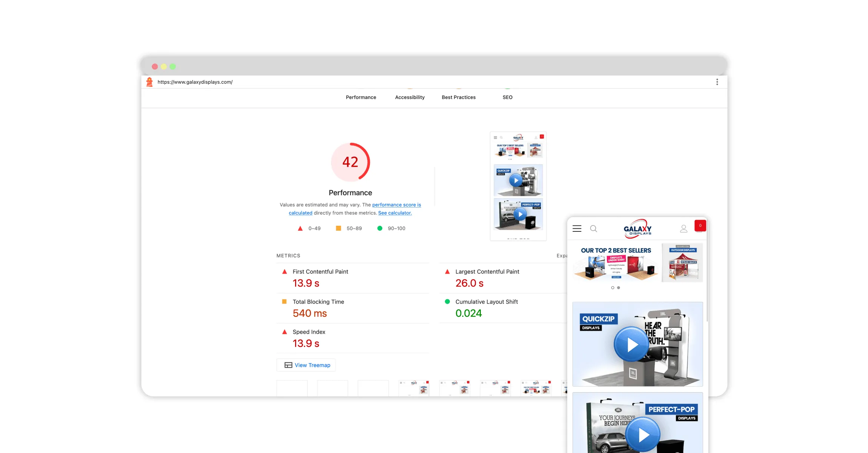This screenshot has width=868, height=453.
Task: Select the first carousel dot under best sellers
Action: coord(613,288)
